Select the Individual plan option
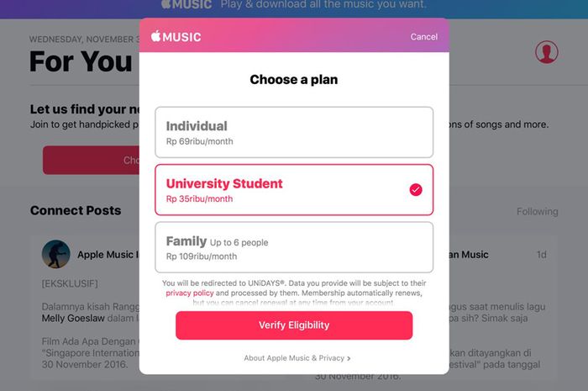Viewport: 588px width, 391px height. [294, 132]
